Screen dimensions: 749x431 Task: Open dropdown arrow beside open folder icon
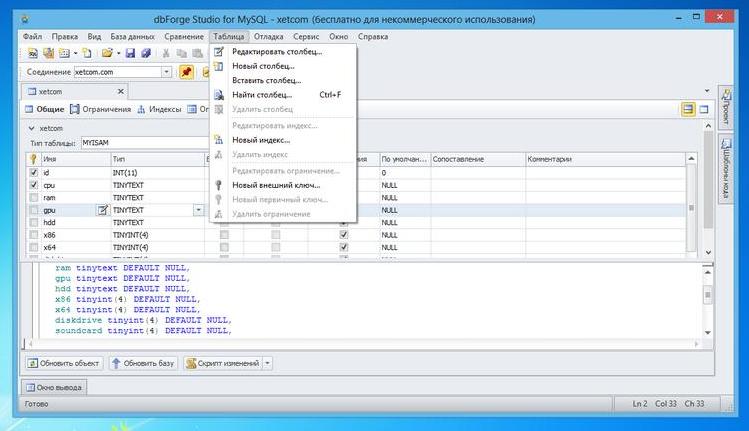[x=118, y=53]
